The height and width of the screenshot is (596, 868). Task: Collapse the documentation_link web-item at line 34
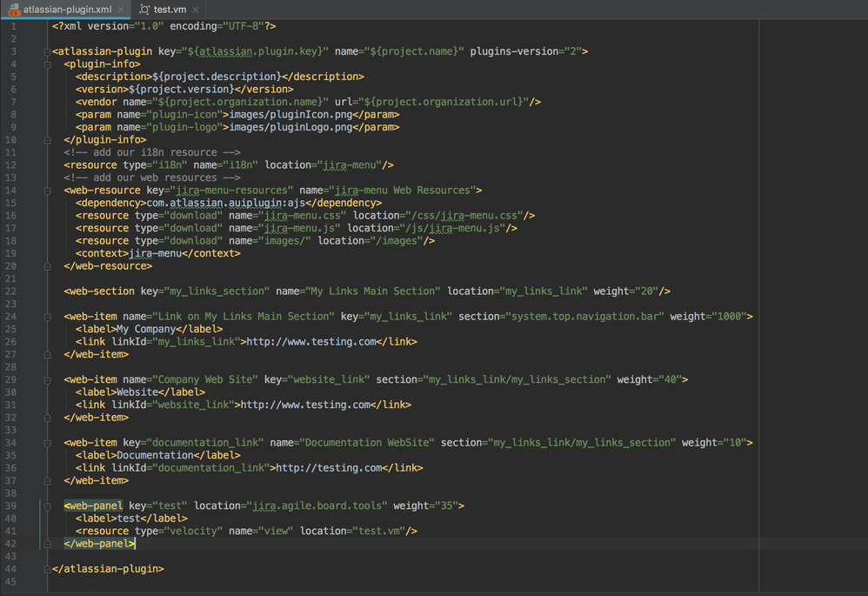(x=48, y=443)
